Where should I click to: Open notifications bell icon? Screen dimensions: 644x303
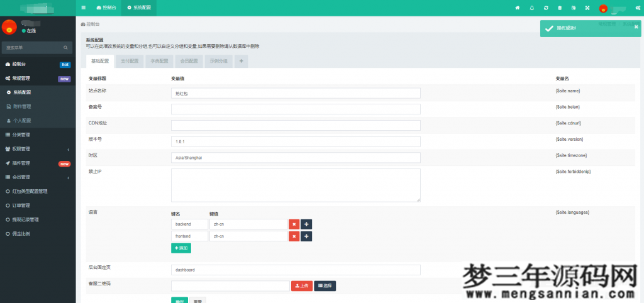(532, 8)
